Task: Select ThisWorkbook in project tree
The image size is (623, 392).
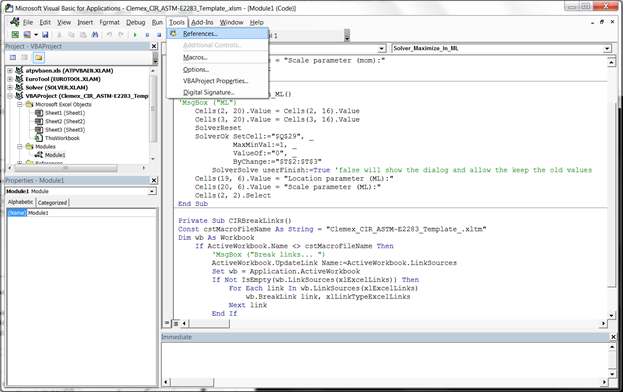Action: coord(62,138)
